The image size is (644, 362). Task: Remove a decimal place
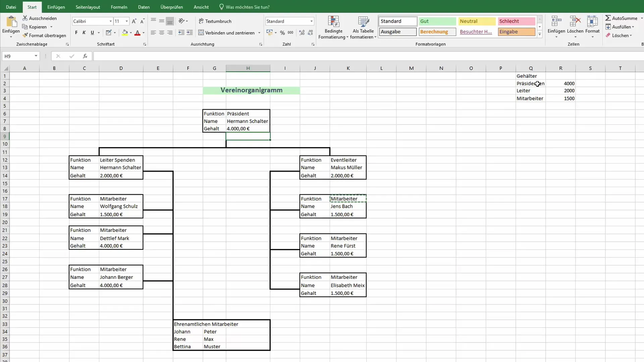pyautogui.click(x=310, y=33)
